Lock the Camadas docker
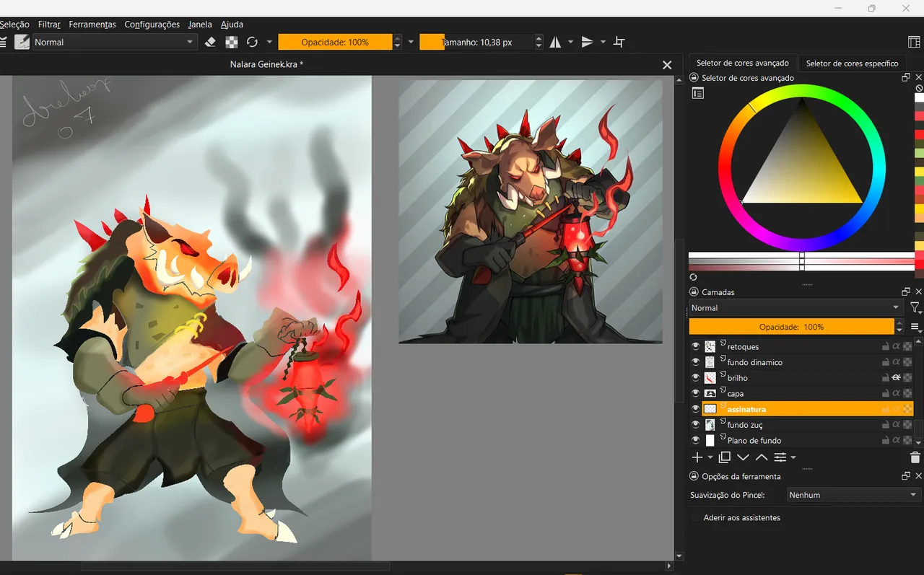This screenshot has height=575, width=924. point(694,292)
